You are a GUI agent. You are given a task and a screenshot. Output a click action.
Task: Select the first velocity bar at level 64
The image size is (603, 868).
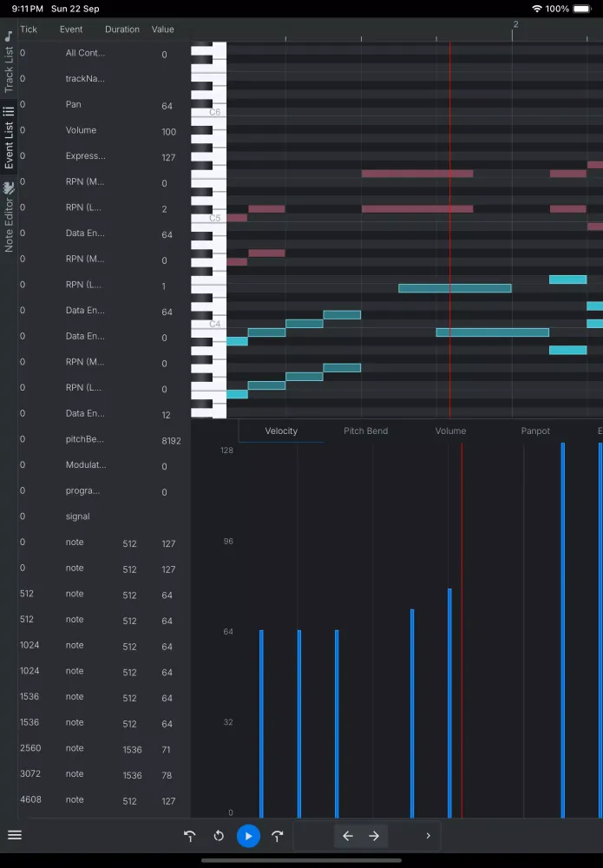[262, 724]
